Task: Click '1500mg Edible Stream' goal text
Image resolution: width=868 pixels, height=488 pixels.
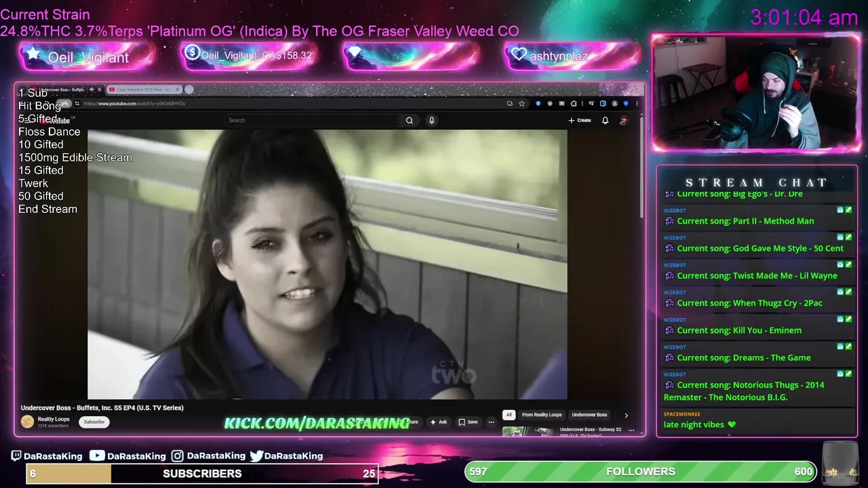Action: pyautogui.click(x=75, y=157)
